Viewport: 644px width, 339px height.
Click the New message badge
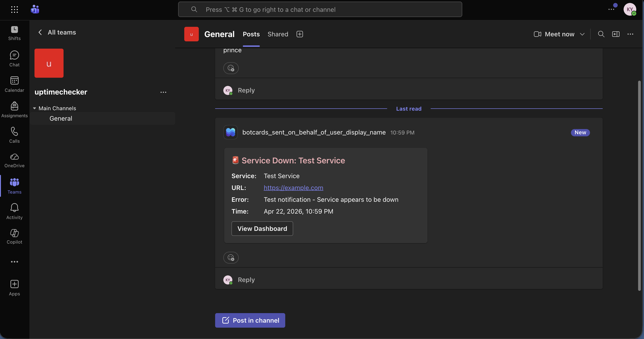[580, 132]
